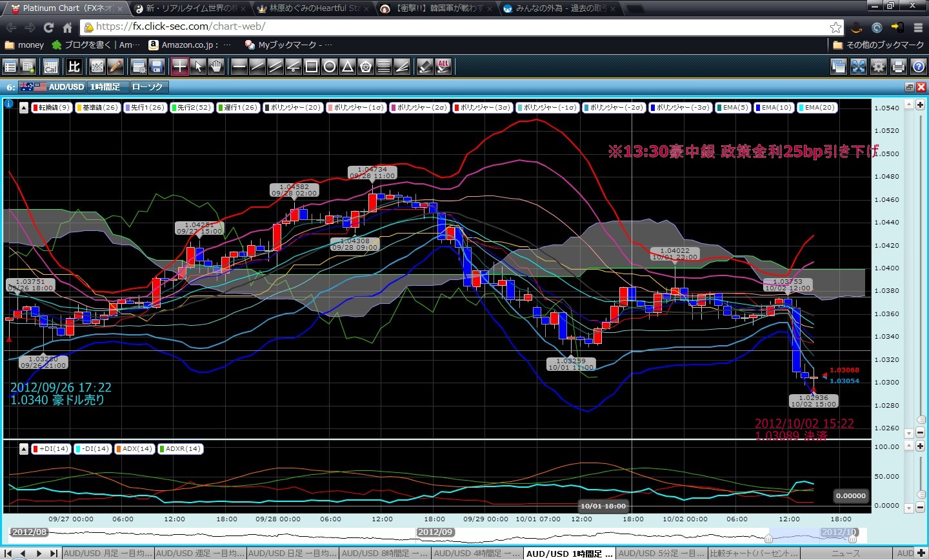Image resolution: width=929 pixels, height=560 pixels.
Task: Open the pencil edit tool
Action: coord(115,66)
